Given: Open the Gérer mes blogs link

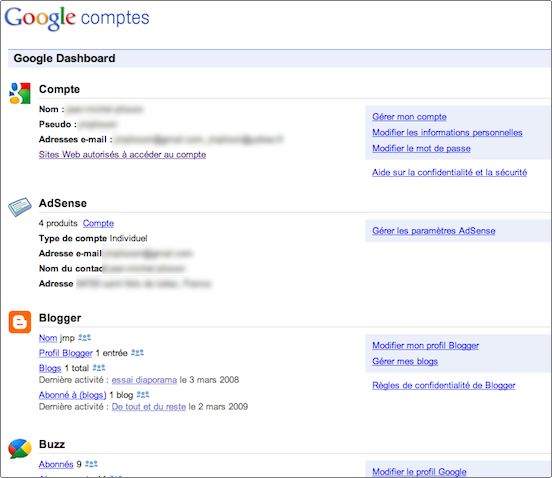Looking at the screenshot, I should [405, 361].
